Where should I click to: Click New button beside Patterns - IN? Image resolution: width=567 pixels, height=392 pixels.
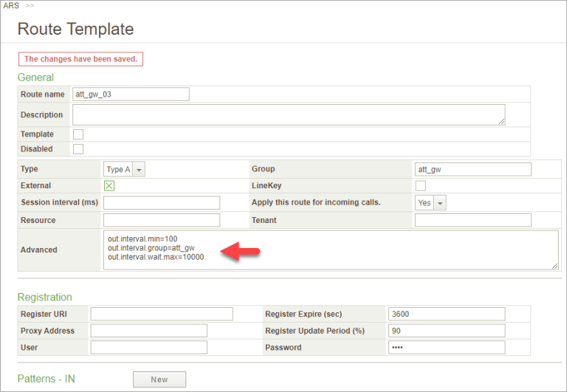tap(159, 379)
